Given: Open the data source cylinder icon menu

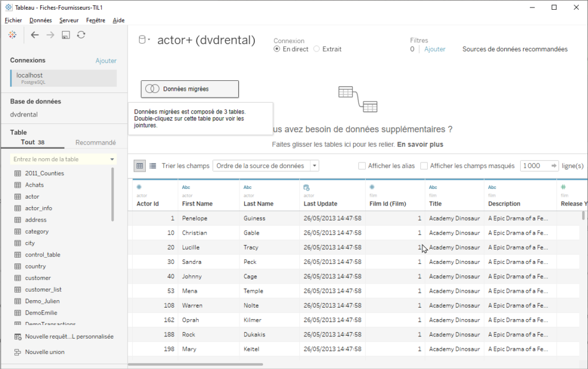Looking at the screenshot, I should [x=144, y=40].
